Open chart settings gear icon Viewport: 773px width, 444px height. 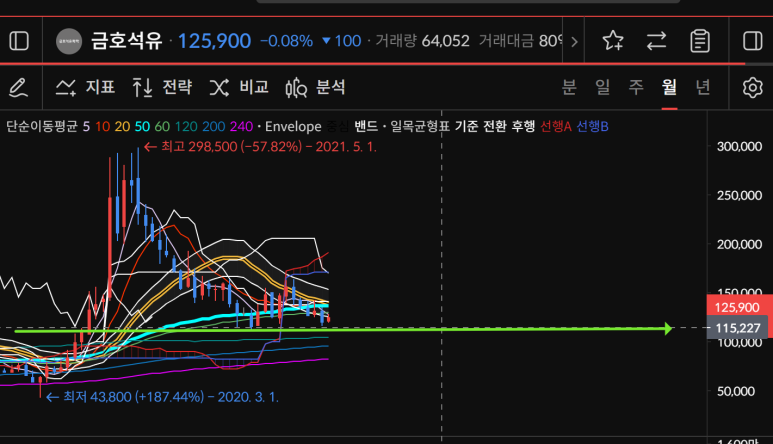[752, 88]
